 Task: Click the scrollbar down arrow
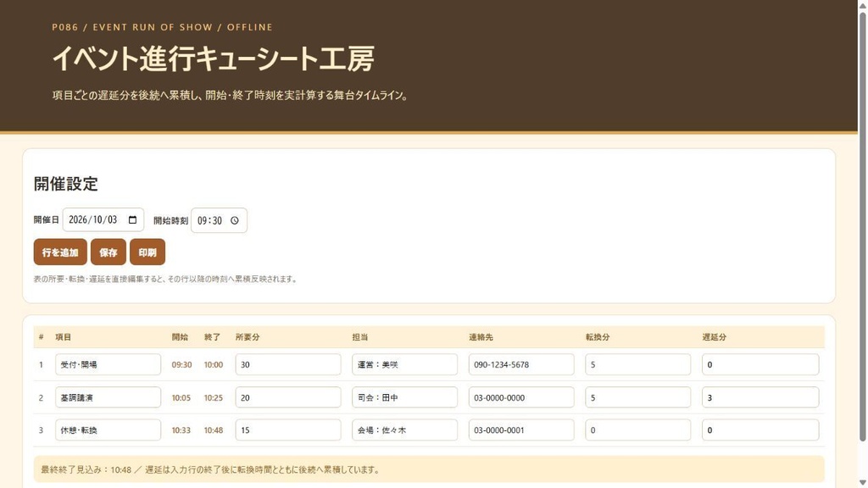pyautogui.click(x=862, y=482)
